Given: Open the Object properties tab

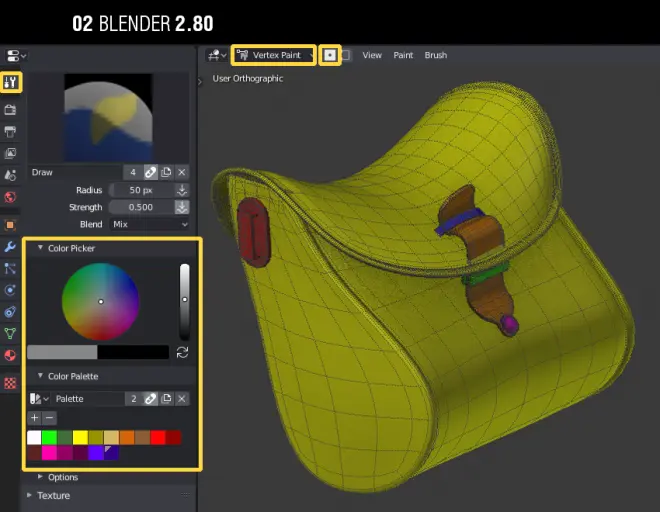Looking at the screenshot, I should (x=10, y=225).
